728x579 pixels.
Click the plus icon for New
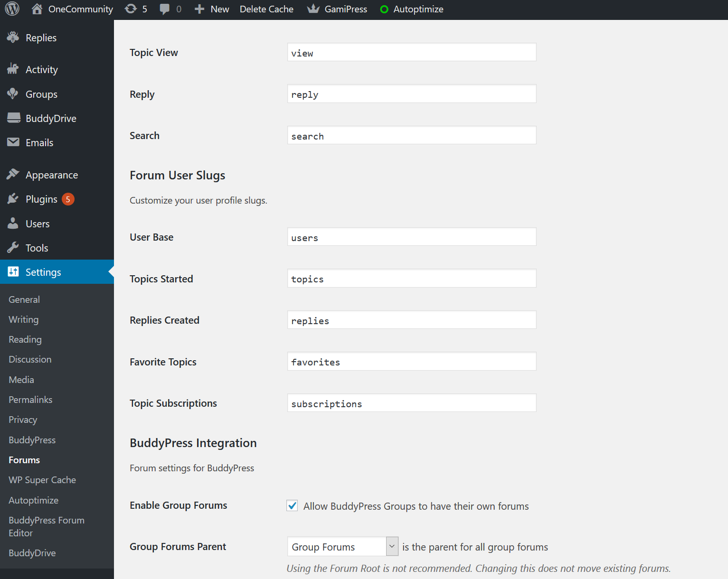point(199,9)
